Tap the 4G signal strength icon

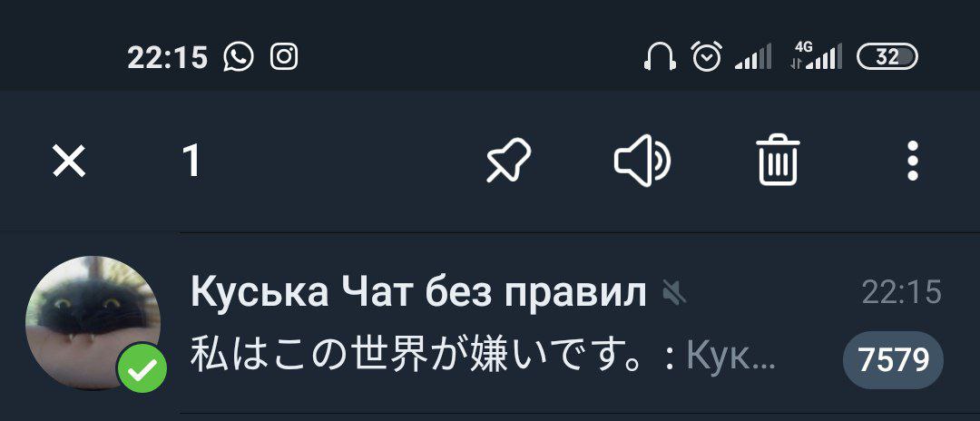(x=816, y=55)
